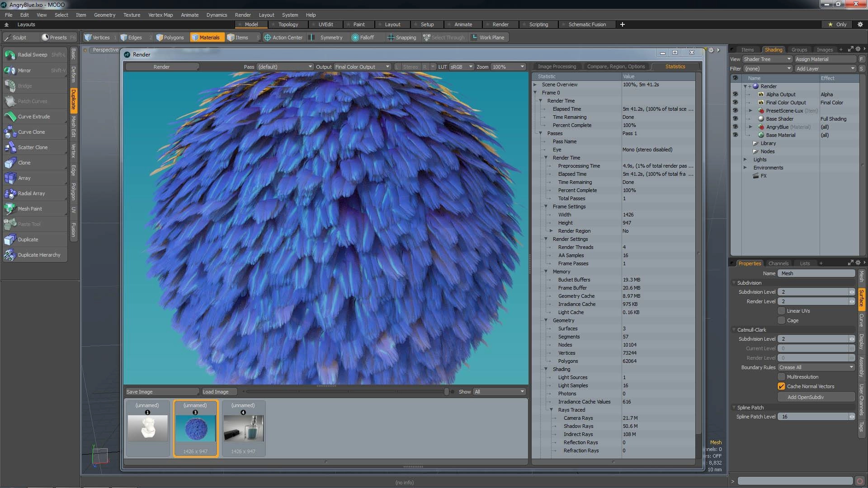Switch to the Items tab in right panel
Image resolution: width=868 pixels, height=488 pixels.
click(747, 50)
